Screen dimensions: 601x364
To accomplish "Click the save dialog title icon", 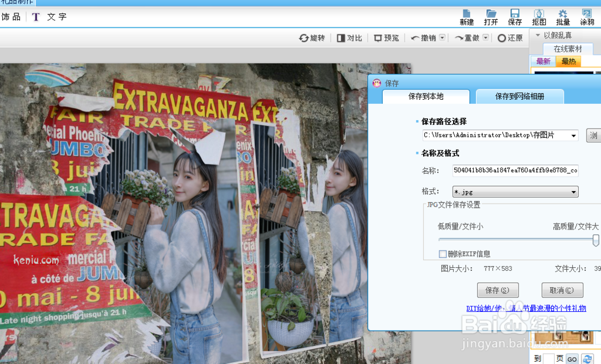I will point(377,83).
